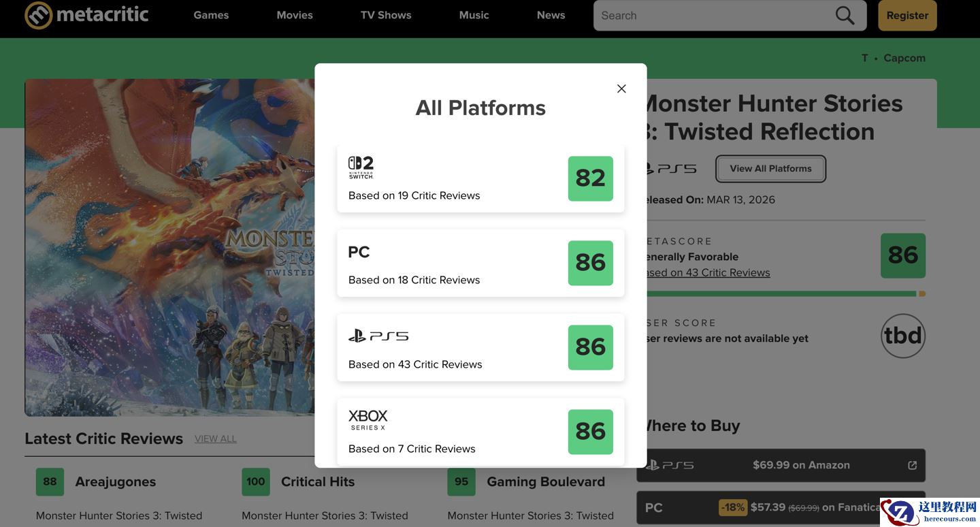Click the tbd user score circle

click(903, 336)
